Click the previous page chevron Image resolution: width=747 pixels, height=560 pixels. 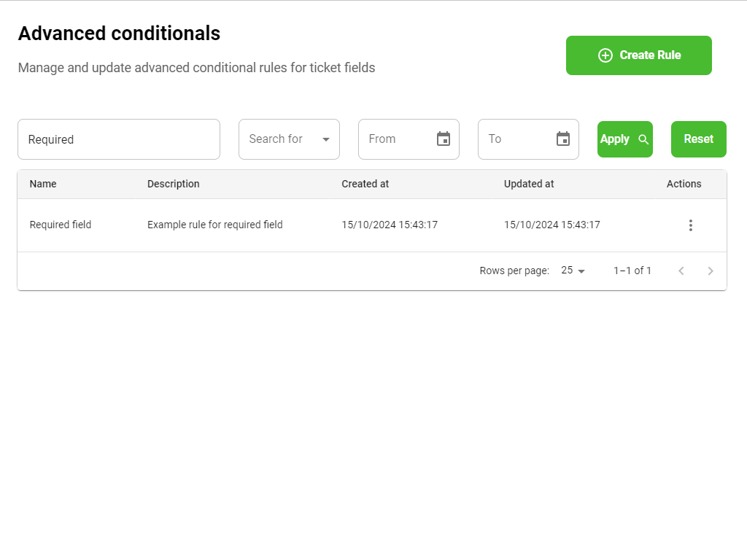click(x=681, y=271)
